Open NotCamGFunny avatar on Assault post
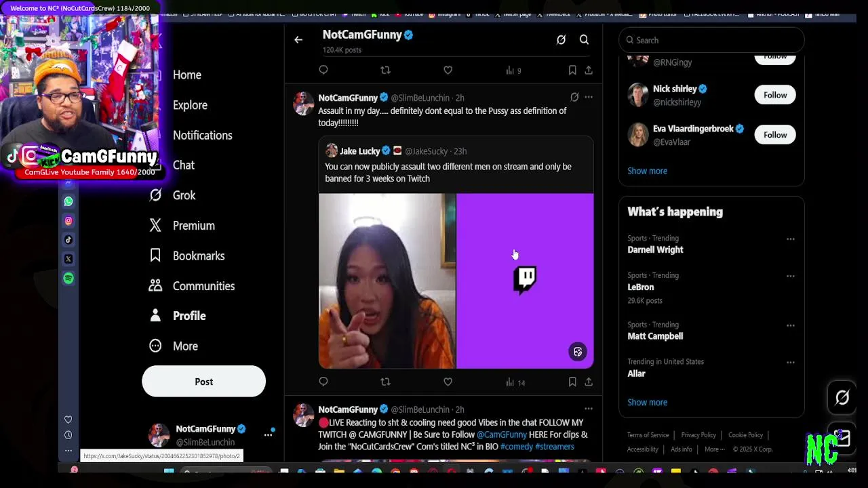Image resolution: width=868 pixels, height=488 pixels. coord(303,104)
